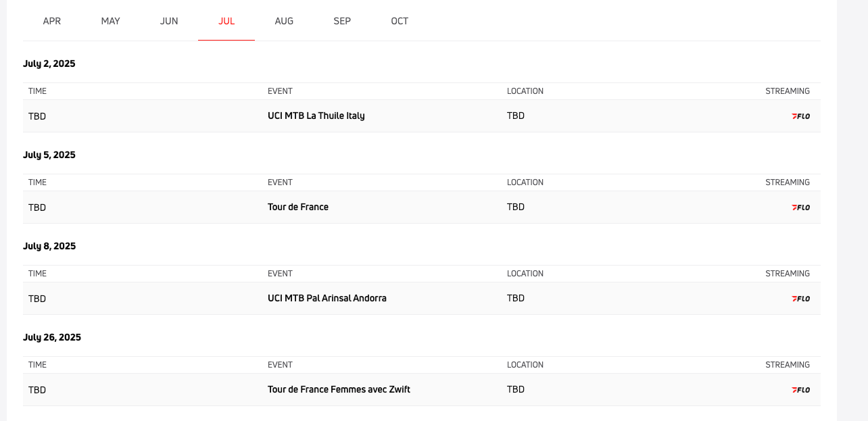The height and width of the screenshot is (421, 868).
Task: Click LOCATION header under July 8, 2025
Action: pos(525,274)
